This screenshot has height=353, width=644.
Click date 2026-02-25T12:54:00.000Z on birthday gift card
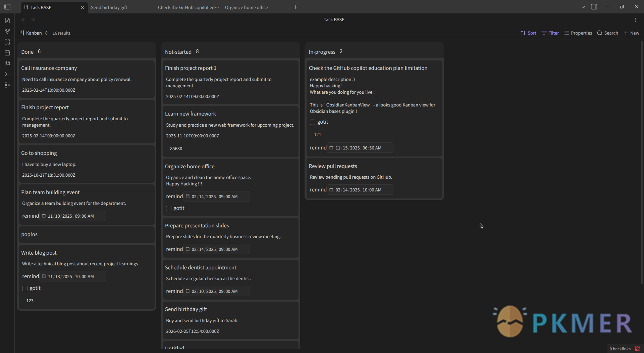193,332
